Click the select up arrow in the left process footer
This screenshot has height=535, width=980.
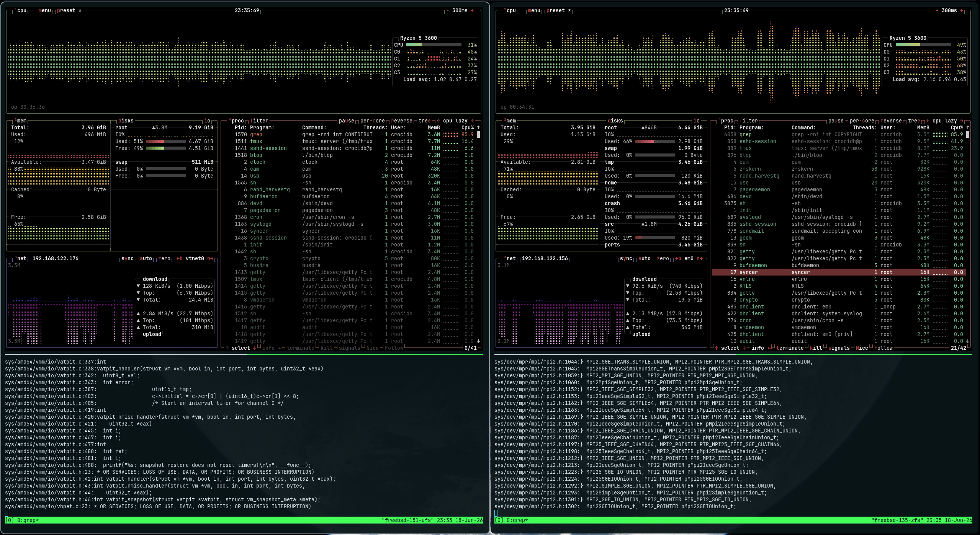(x=227, y=348)
